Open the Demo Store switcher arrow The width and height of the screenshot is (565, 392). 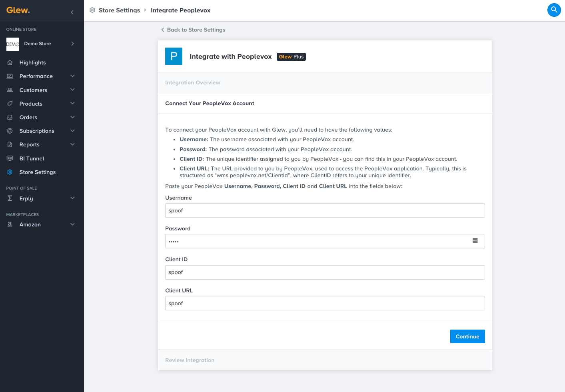coord(72,44)
